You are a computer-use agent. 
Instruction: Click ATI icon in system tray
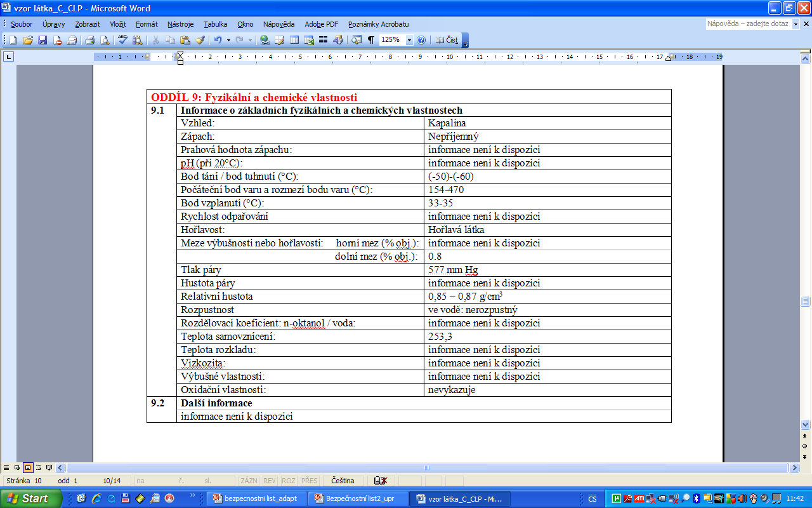[x=639, y=498]
